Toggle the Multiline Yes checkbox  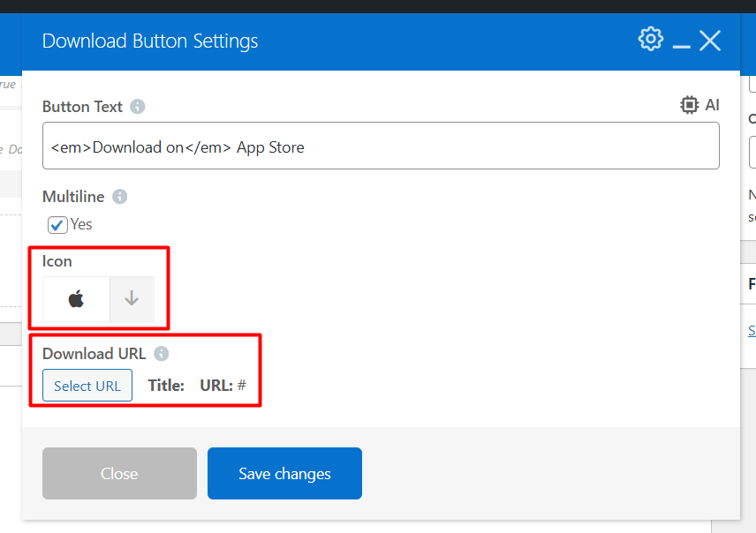57,224
